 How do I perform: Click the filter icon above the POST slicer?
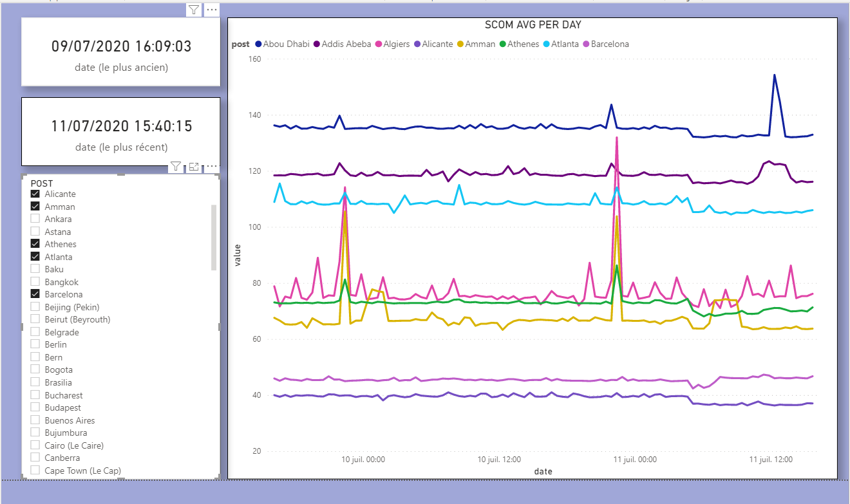tap(176, 167)
